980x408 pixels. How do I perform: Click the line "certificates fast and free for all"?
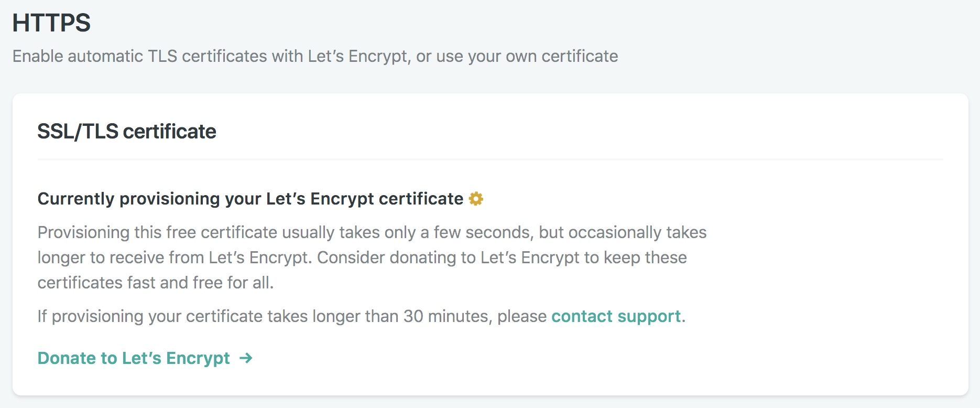(155, 283)
